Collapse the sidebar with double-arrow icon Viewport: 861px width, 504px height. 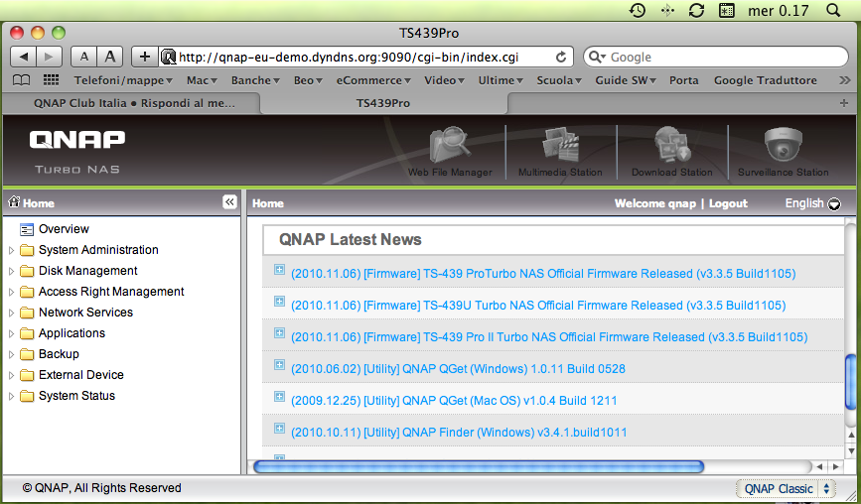pyautogui.click(x=229, y=202)
